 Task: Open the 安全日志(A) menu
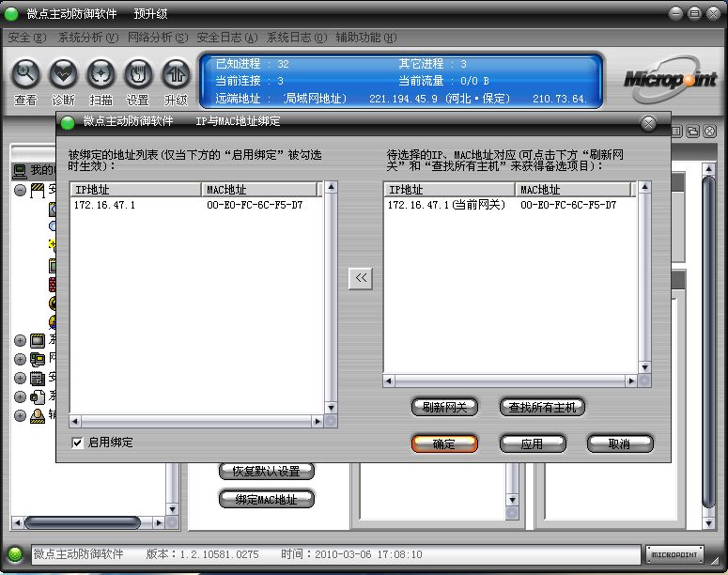(x=227, y=38)
